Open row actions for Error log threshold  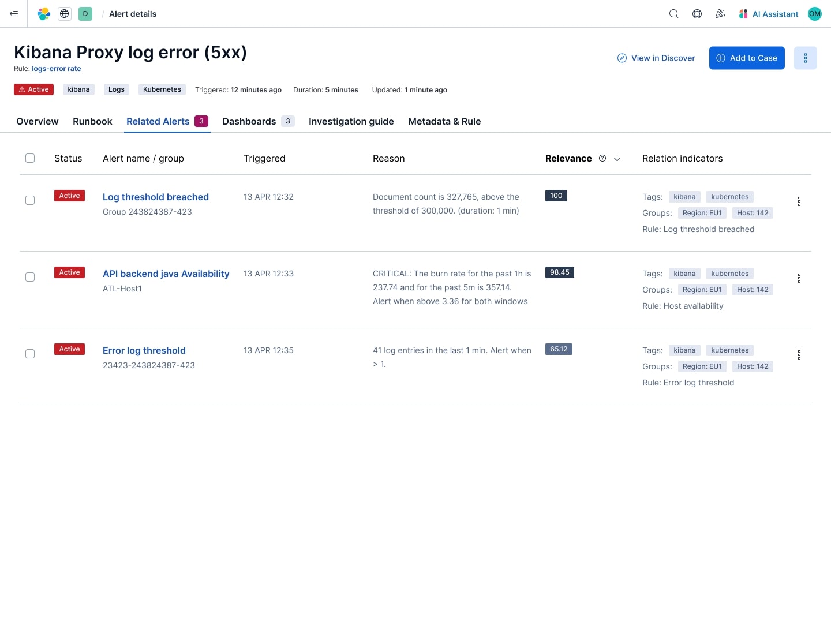pos(799,355)
